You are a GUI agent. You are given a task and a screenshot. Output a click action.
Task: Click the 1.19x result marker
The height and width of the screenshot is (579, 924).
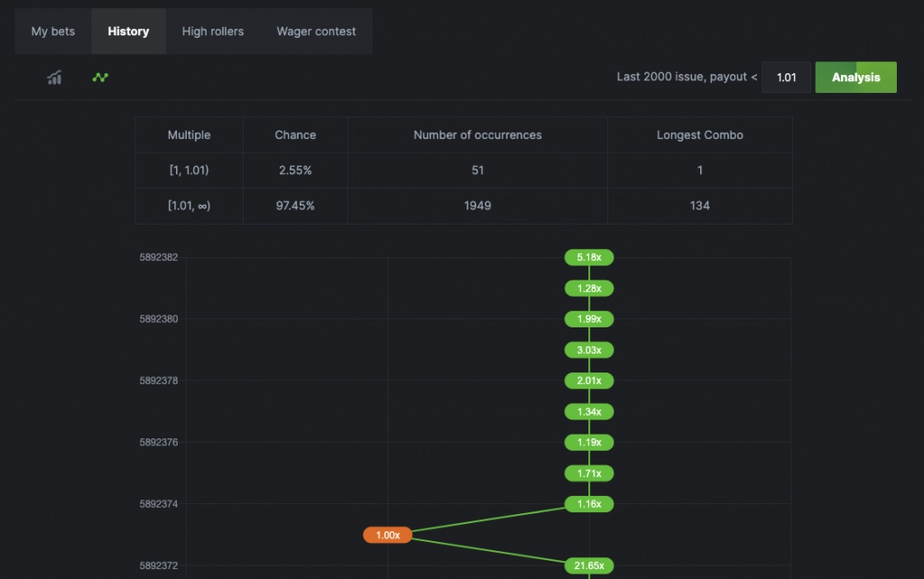click(589, 443)
